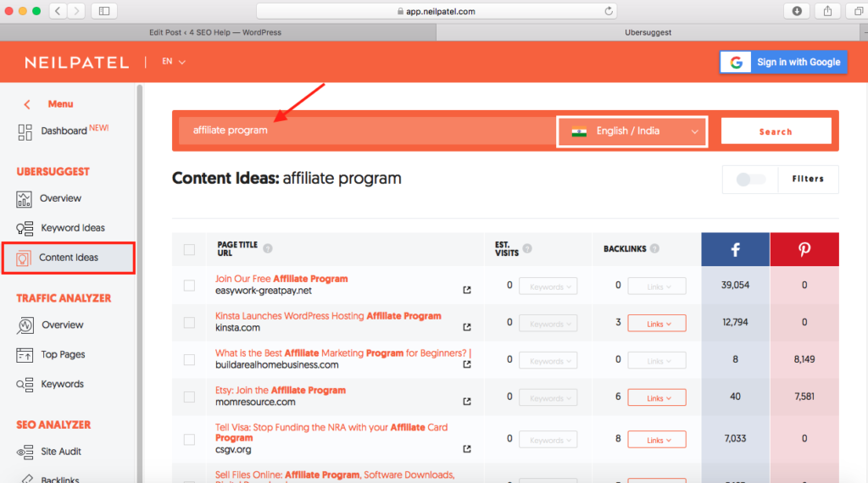
Task: Open the Safari downloads icon
Action: coord(797,11)
